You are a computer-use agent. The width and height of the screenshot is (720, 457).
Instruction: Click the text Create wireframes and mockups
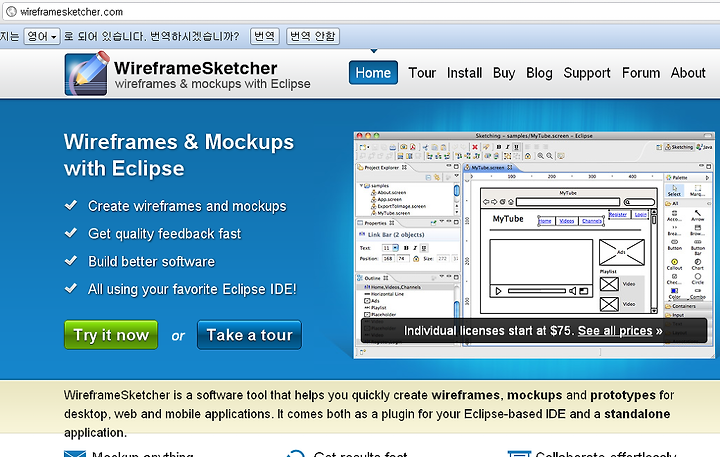pos(187,206)
